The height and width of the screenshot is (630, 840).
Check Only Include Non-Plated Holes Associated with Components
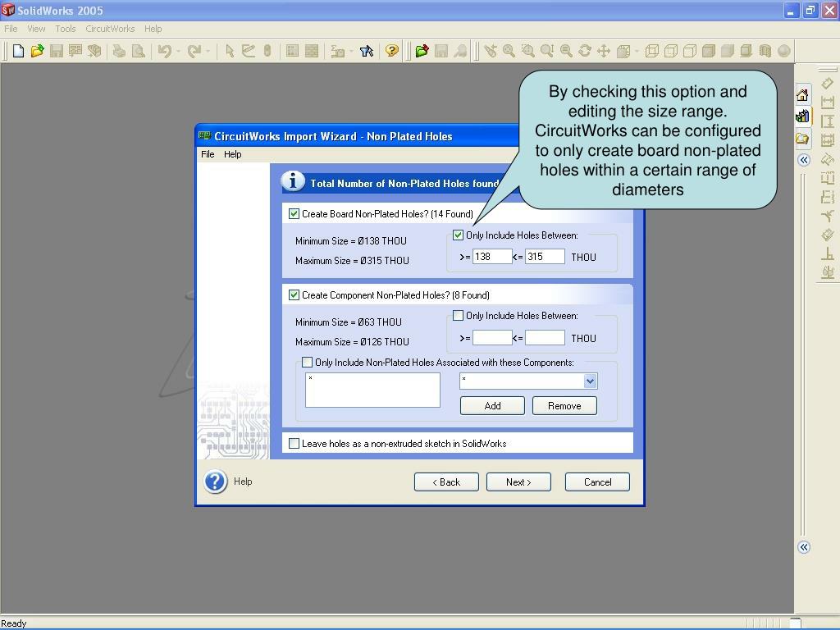click(307, 362)
